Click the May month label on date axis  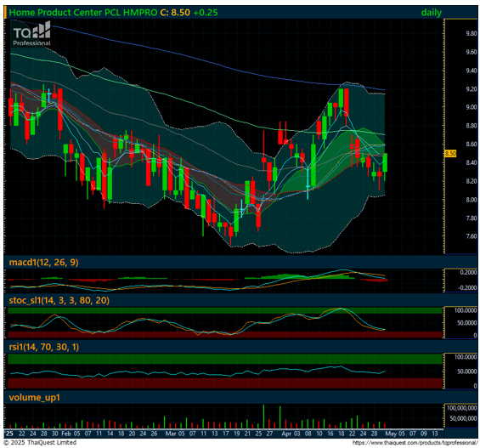point(391,434)
